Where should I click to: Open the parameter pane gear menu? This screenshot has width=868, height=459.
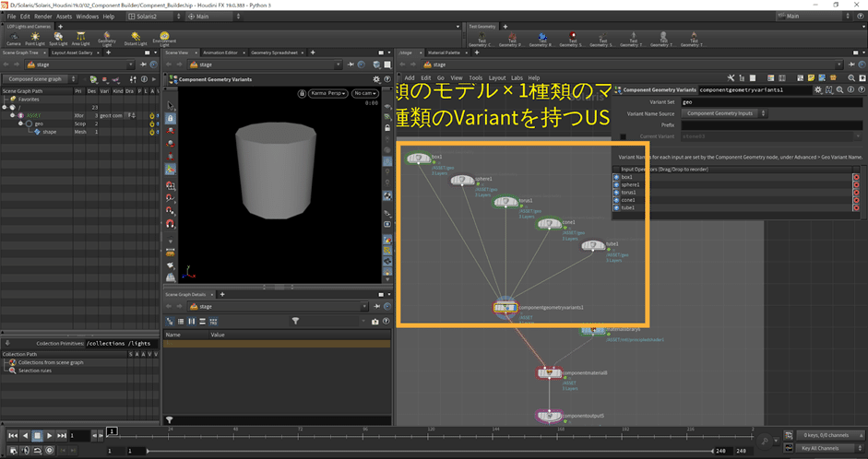(x=817, y=89)
